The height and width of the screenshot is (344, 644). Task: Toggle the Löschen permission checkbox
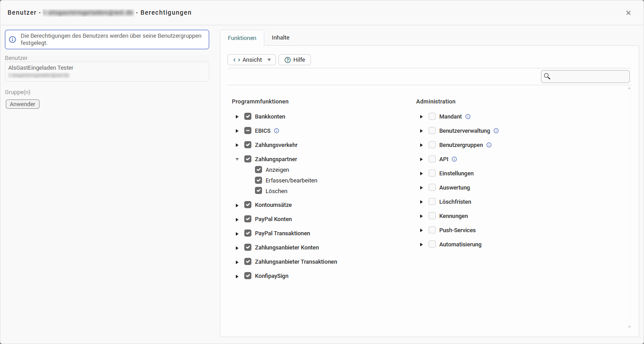(258, 191)
